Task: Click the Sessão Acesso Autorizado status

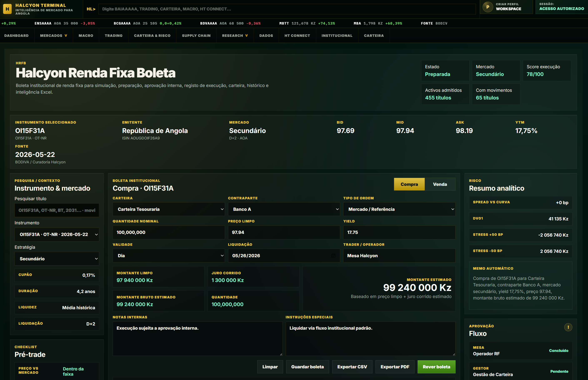Action: 561,7
